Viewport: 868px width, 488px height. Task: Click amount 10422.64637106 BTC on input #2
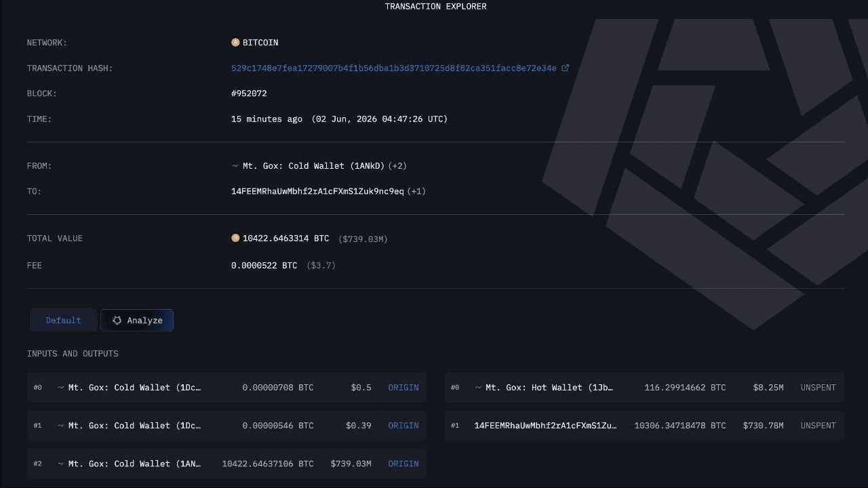click(x=268, y=464)
